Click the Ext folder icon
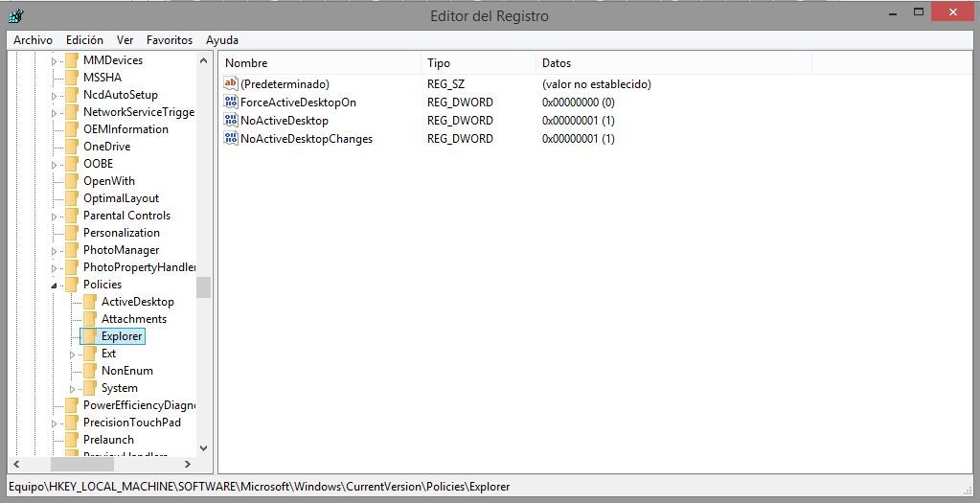Viewport: 980px width, 503px height. [x=90, y=353]
